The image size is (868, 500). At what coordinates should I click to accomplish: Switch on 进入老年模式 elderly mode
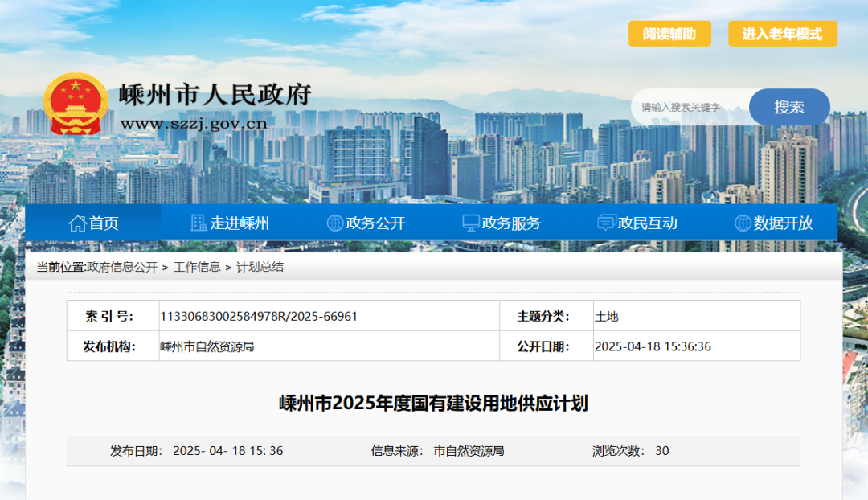[x=782, y=34]
